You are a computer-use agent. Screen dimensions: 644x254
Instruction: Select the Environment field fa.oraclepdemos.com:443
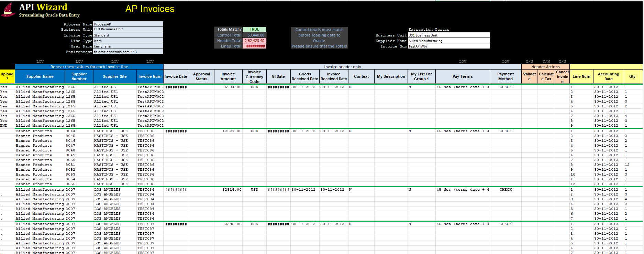128,52
